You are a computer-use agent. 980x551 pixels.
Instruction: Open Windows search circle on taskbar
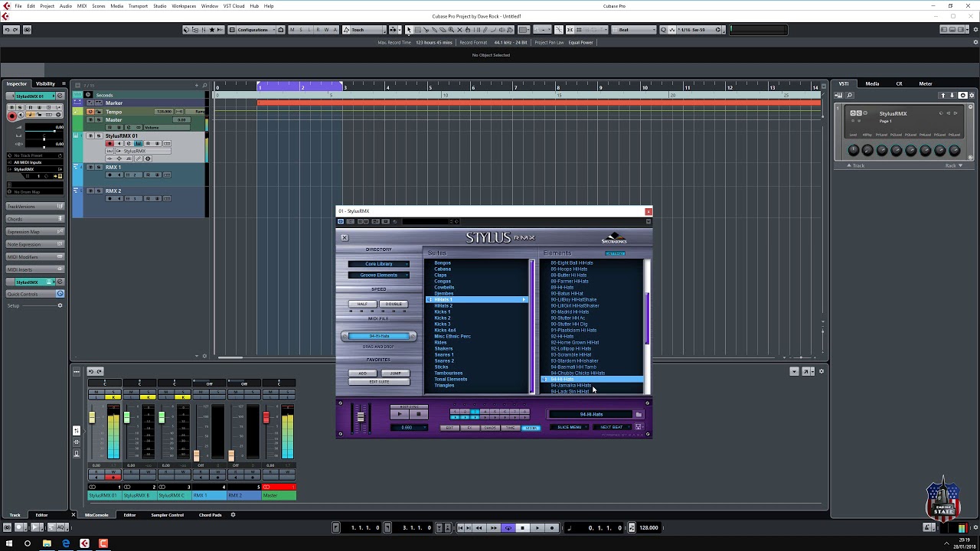pos(28,543)
